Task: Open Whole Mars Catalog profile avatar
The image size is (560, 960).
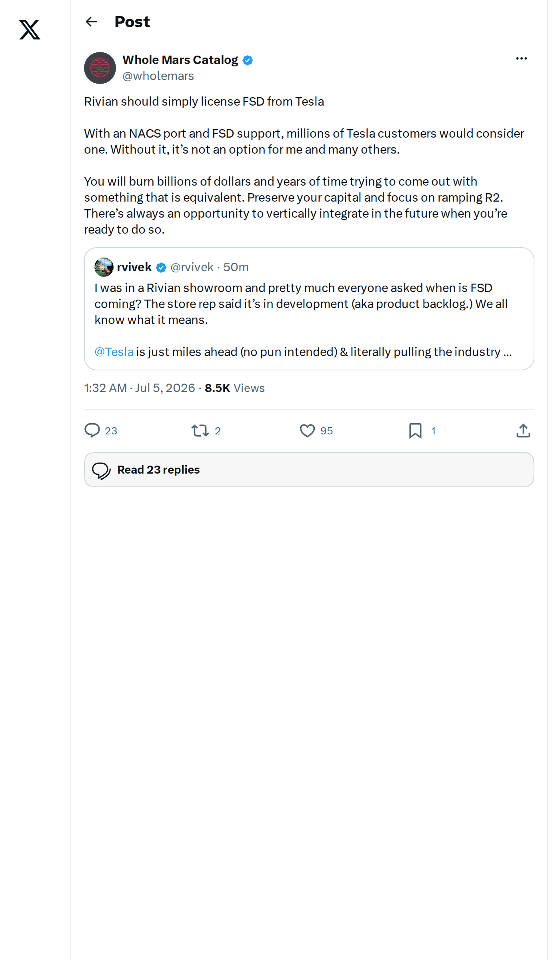Action: pos(100,68)
